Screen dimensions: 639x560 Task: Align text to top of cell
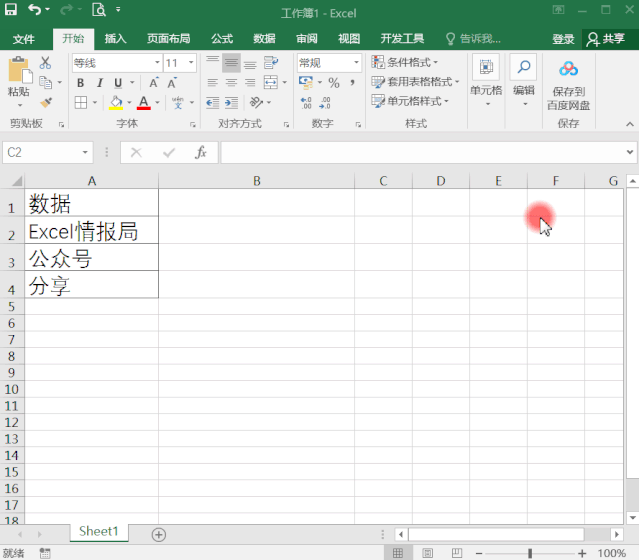coord(212,62)
